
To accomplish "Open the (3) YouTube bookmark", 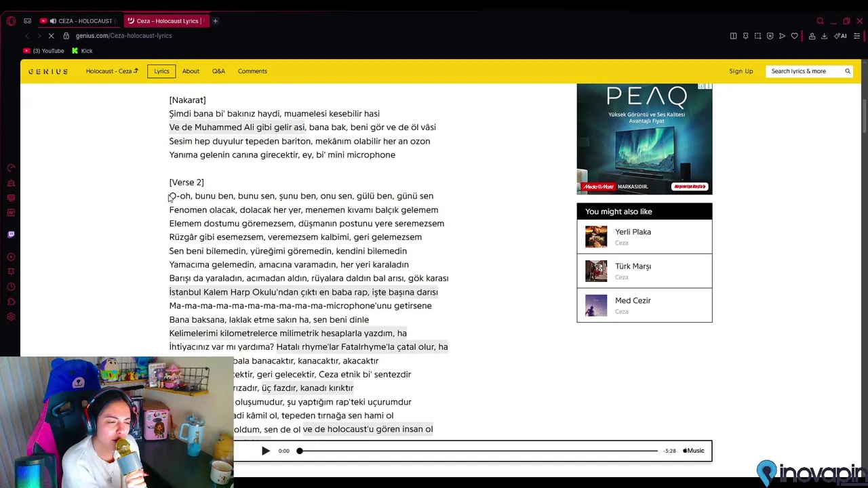I will [x=44, y=51].
